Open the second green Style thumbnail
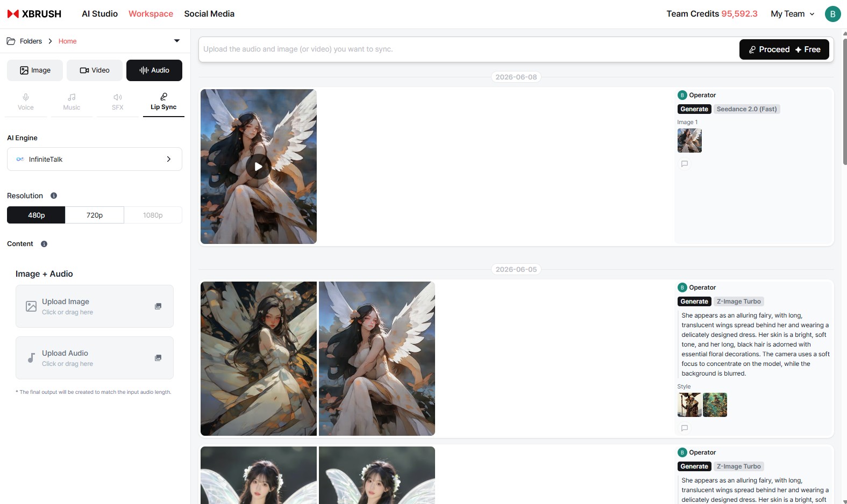Image resolution: width=847 pixels, height=504 pixels. (x=715, y=405)
